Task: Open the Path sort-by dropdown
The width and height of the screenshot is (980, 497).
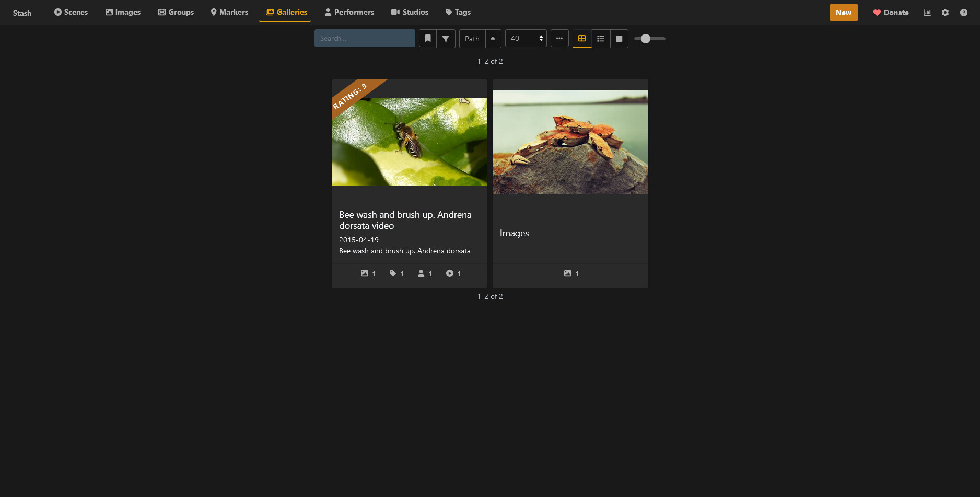Action: [472, 39]
